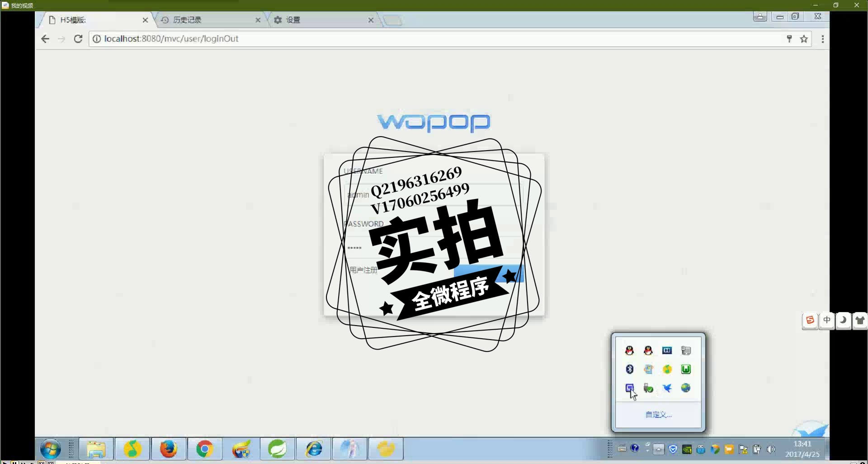Open the 自定义... customize link

658,414
